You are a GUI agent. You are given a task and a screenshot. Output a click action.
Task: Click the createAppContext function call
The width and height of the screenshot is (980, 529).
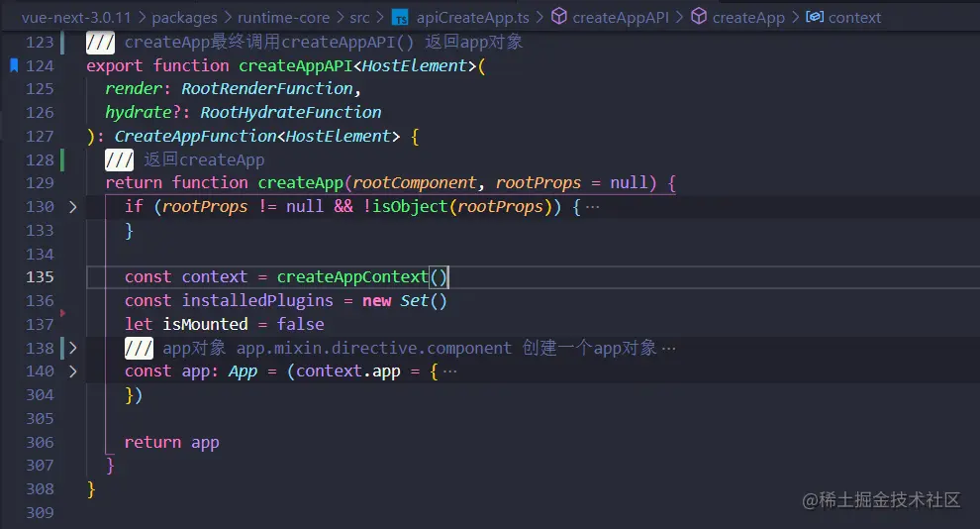pos(352,277)
